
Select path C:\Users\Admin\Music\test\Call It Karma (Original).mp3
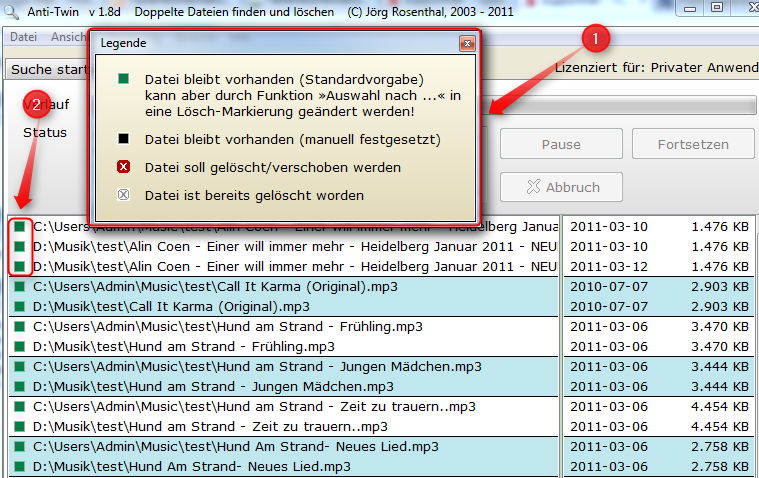215,287
